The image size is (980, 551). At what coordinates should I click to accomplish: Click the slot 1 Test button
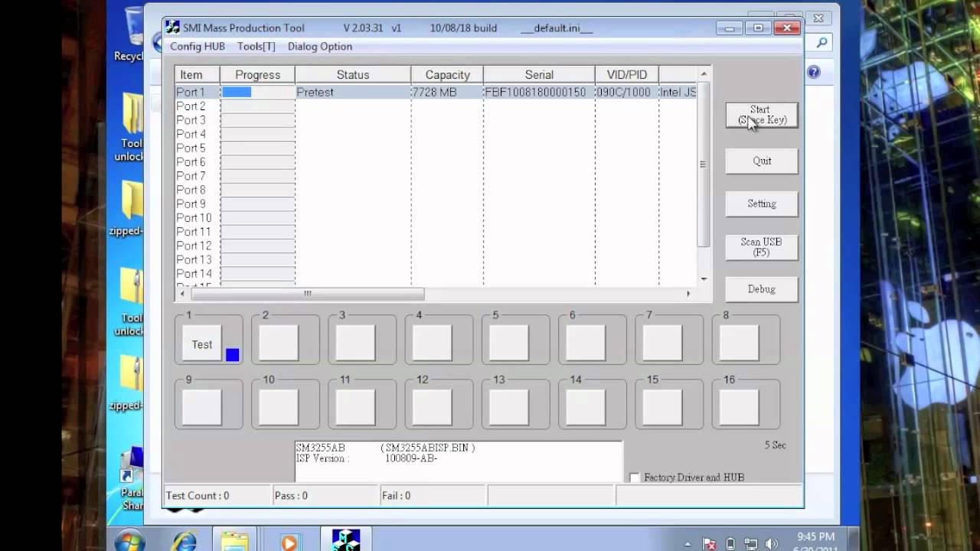click(x=202, y=344)
